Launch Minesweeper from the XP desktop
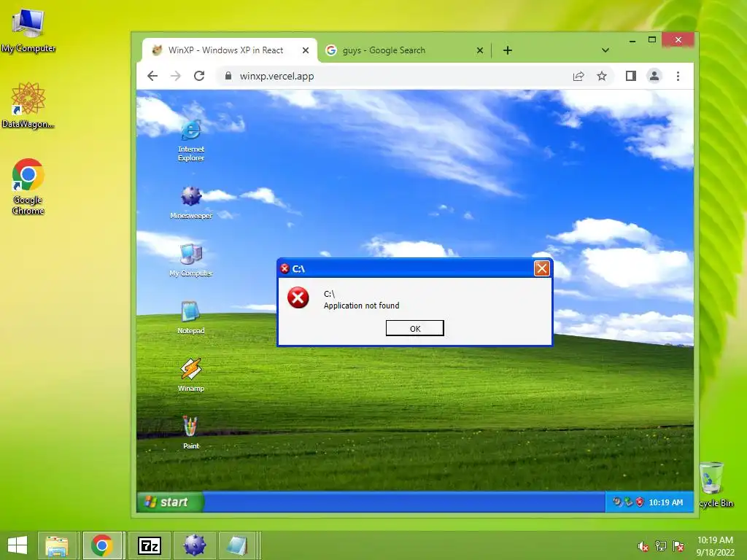Screen dimensions: 747x560 [x=191, y=203]
